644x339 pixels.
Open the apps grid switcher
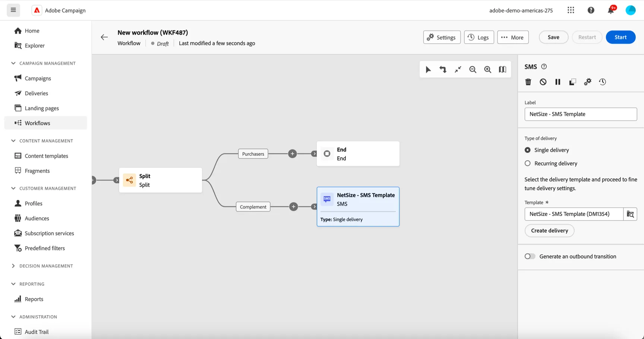point(571,10)
